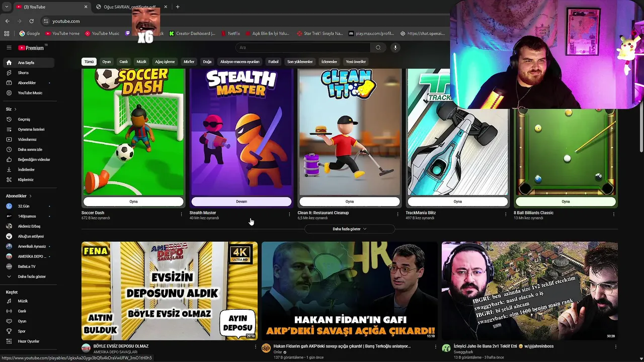Open YouTube Music in sidebar
Viewport: 644px width, 362px height.
(x=29, y=93)
